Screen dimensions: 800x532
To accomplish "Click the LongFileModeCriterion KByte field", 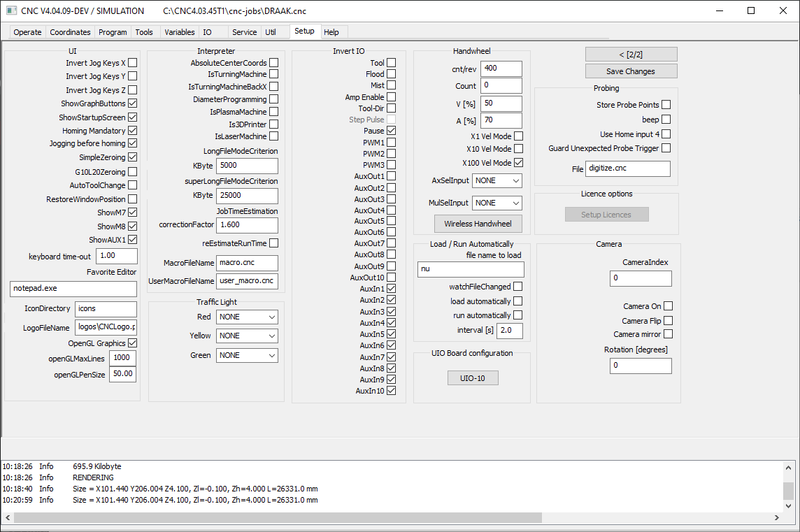I will point(247,166).
